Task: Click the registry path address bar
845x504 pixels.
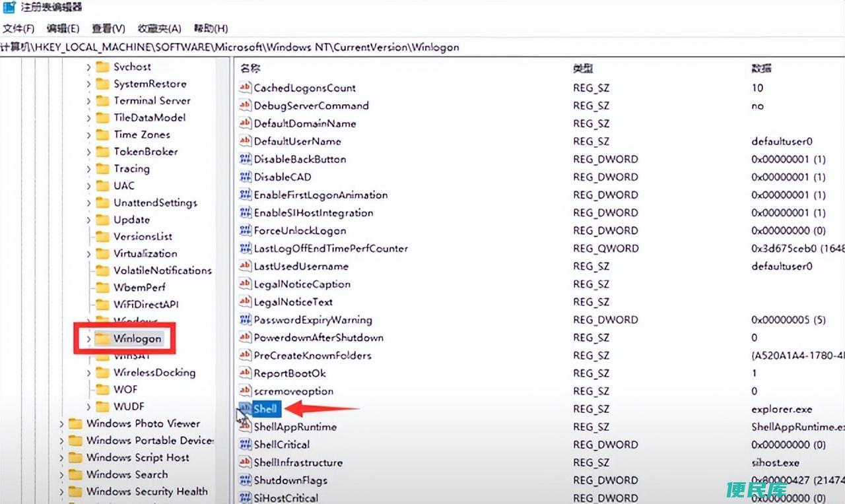Action: (x=422, y=47)
